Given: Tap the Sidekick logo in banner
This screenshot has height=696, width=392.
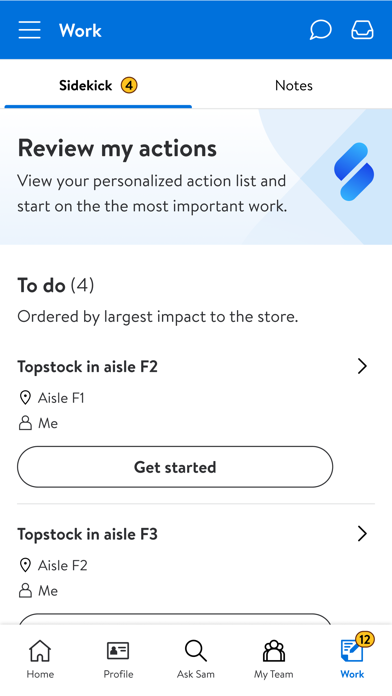Looking at the screenshot, I should tap(354, 171).
